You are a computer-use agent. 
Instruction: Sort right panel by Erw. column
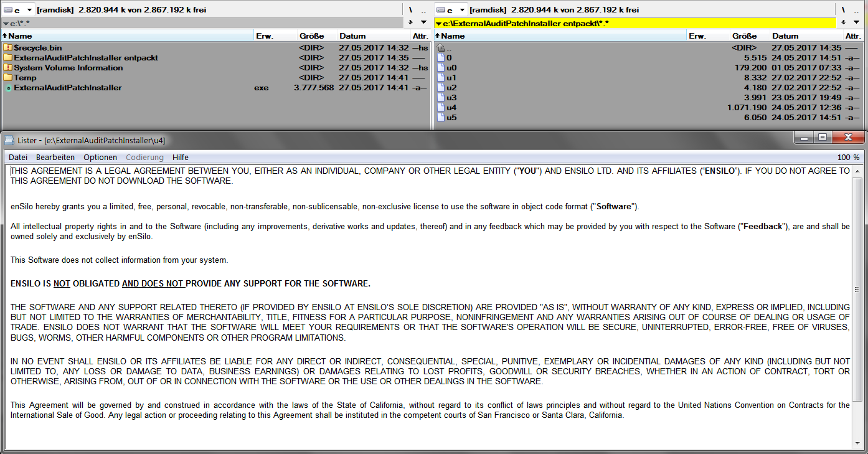708,36
